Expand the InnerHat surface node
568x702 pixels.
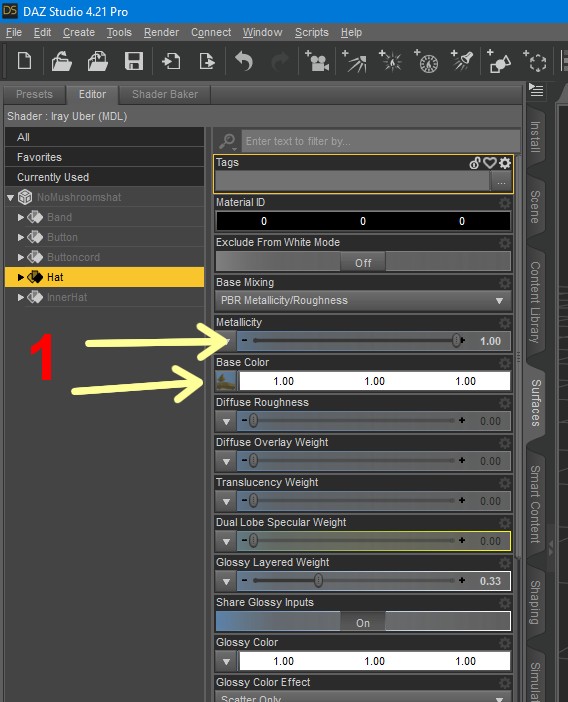(x=21, y=297)
